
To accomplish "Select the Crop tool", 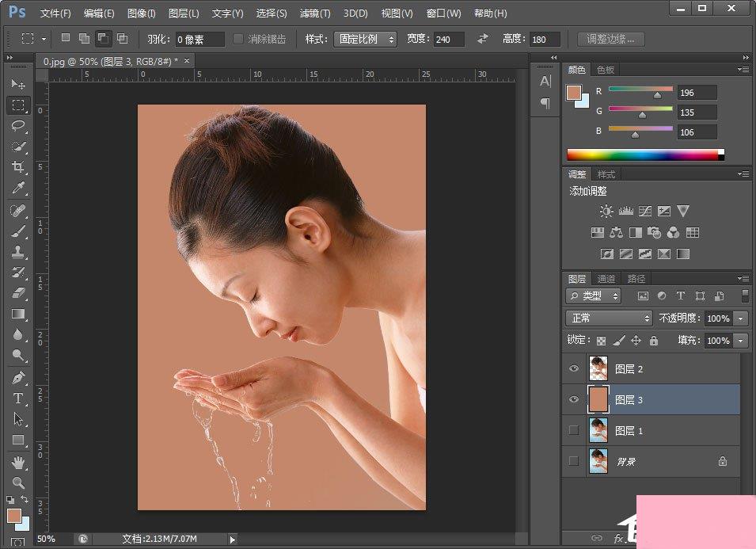I will (x=18, y=167).
